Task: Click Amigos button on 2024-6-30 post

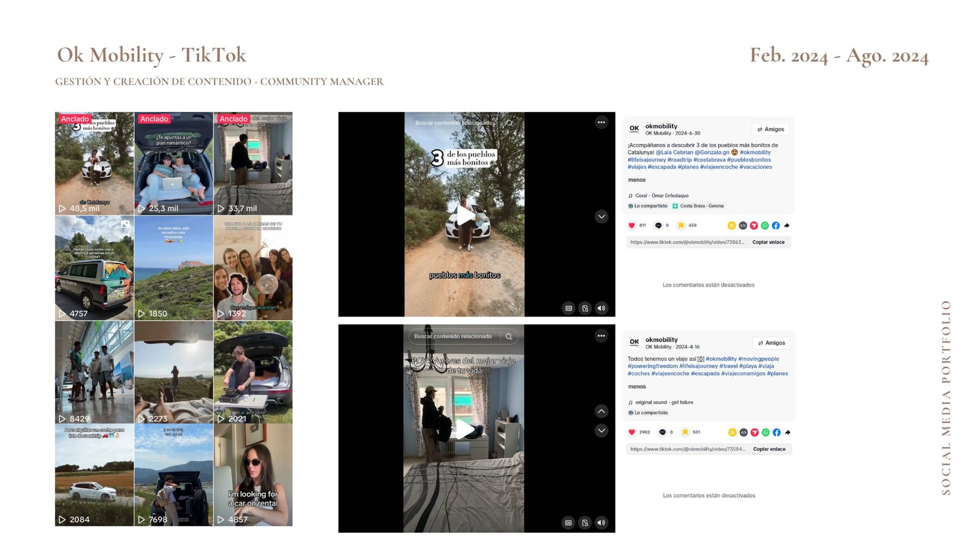Action: tap(771, 129)
